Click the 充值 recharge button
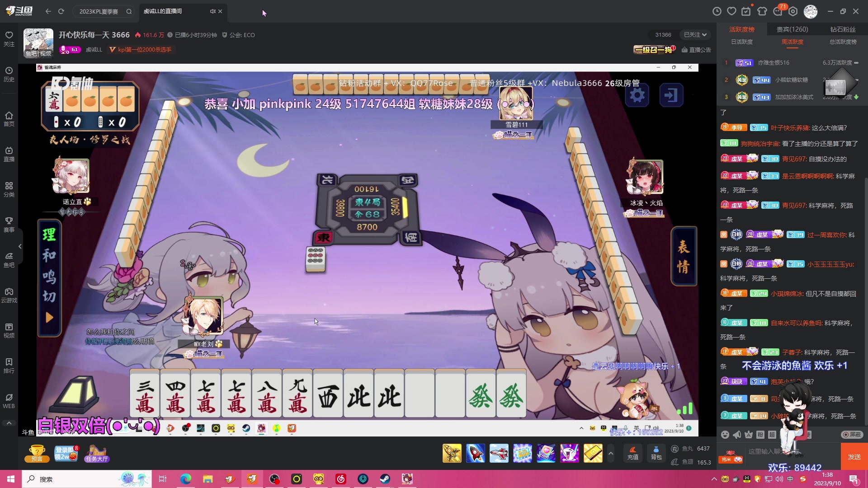868x488 pixels. coord(633,453)
